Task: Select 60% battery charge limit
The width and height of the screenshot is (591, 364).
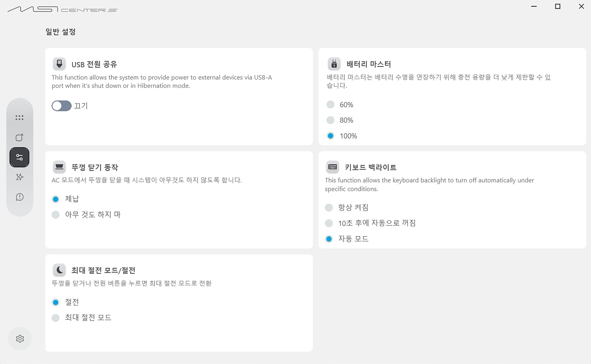Action: (330, 105)
